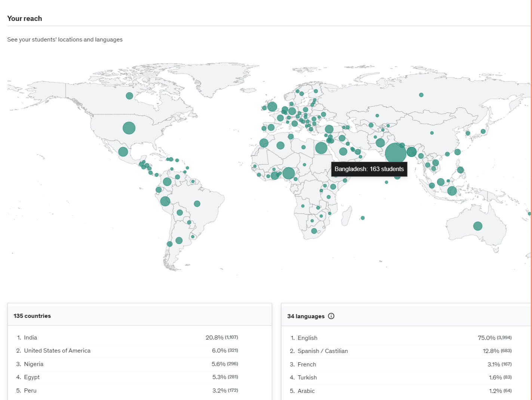Viewport: 532px width, 400px height.
Task: Select the Russia bubble in Siberia
Action: [x=421, y=95]
